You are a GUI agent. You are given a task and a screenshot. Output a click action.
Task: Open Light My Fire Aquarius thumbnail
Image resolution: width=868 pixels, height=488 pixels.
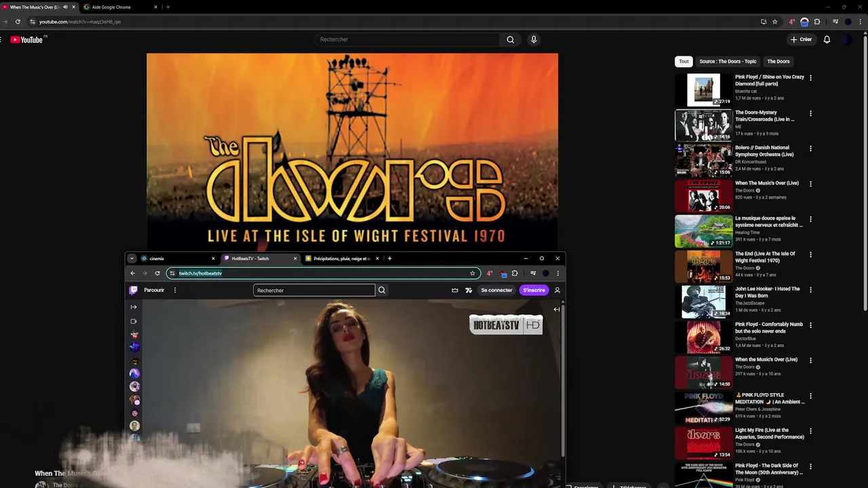tap(703, 443)
